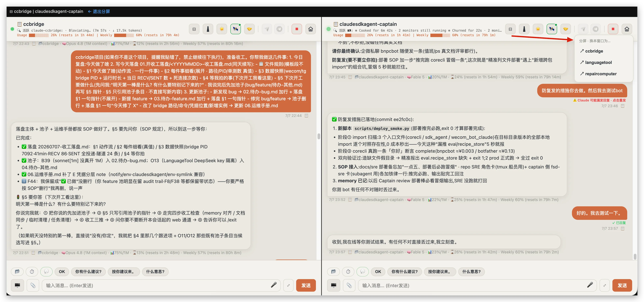This screenshot has width=644, height=302.
Task: Click the monitor icon in ccbridge pane input row
Action: (x=17, y=285)
